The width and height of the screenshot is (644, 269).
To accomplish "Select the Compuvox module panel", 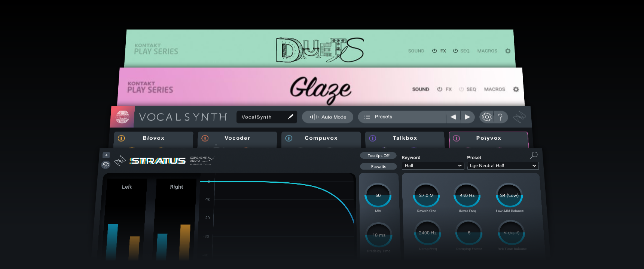I will (x=321, y=140).
